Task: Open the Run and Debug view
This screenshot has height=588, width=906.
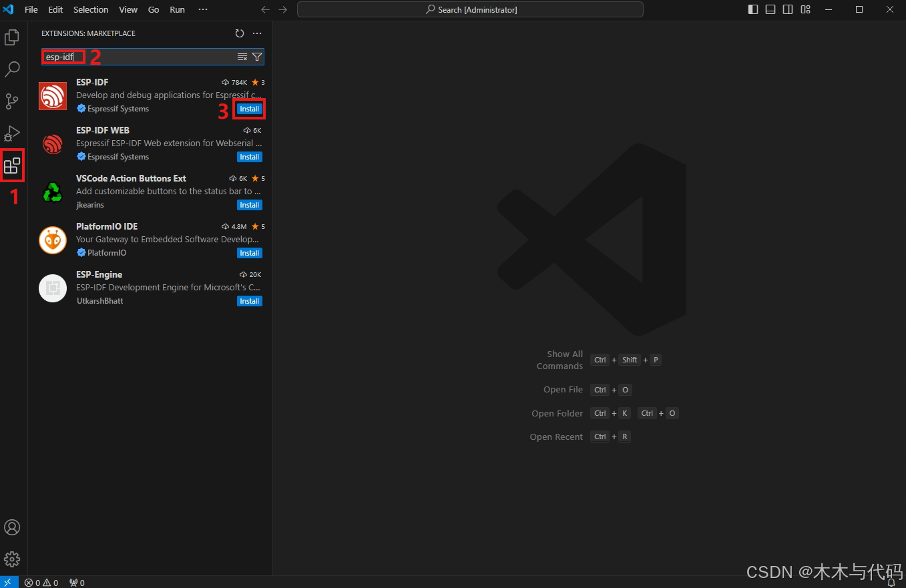Action: click(12, 133)
